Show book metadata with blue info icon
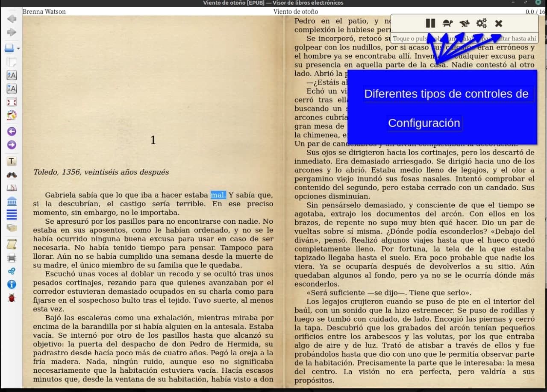 point(12,284)
